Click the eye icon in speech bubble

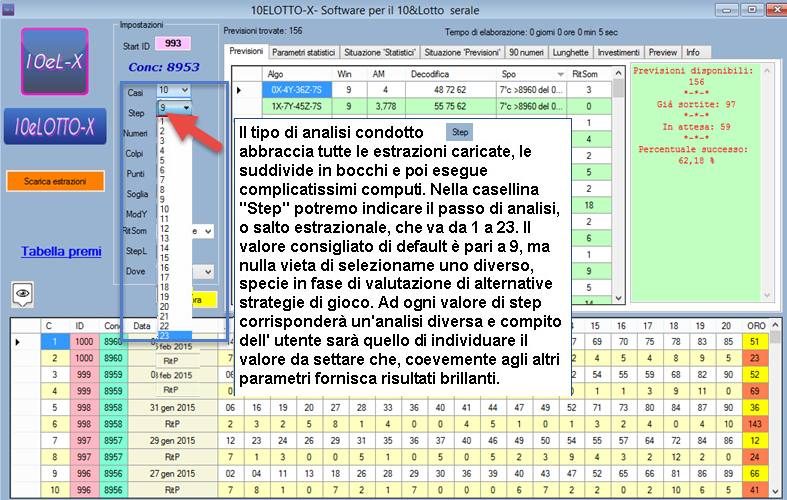coord(23,294)
